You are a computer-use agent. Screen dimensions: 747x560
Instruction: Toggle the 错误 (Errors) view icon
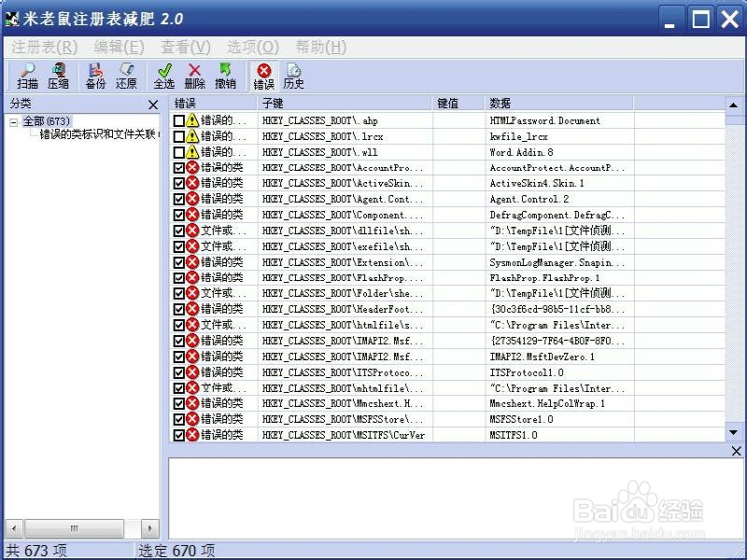point(263,77)
